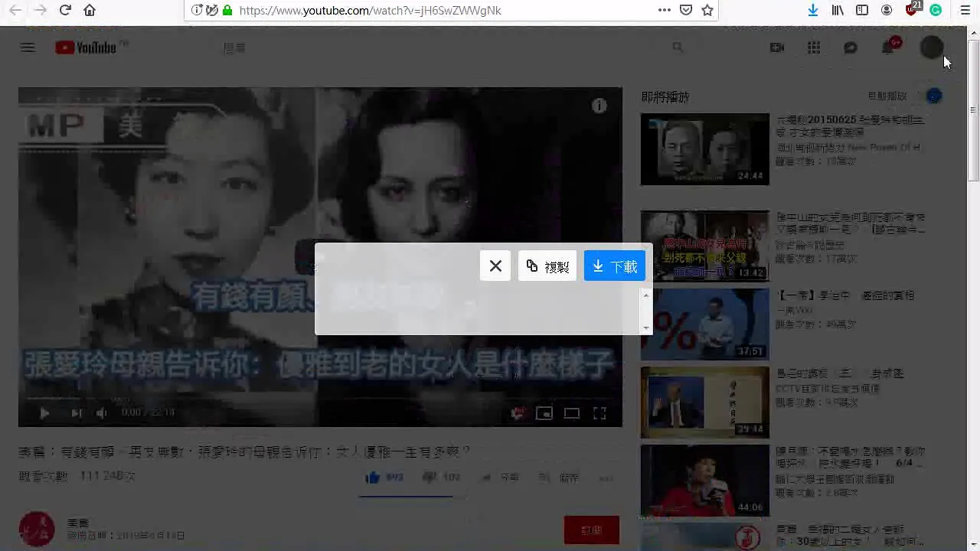Viewport: 980px width, 551px height.
Task: Click the popup scrollbar down arrow
Action: tap(646, 328)
